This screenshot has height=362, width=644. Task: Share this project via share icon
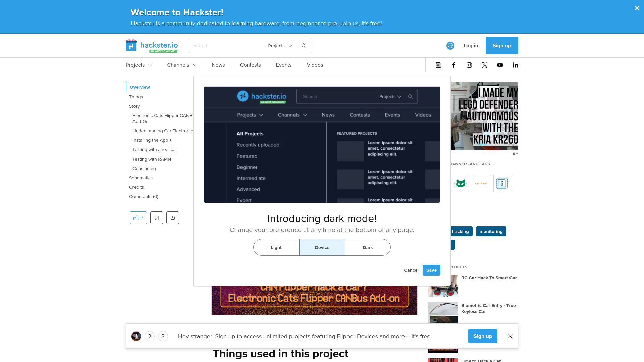point(173,218)
